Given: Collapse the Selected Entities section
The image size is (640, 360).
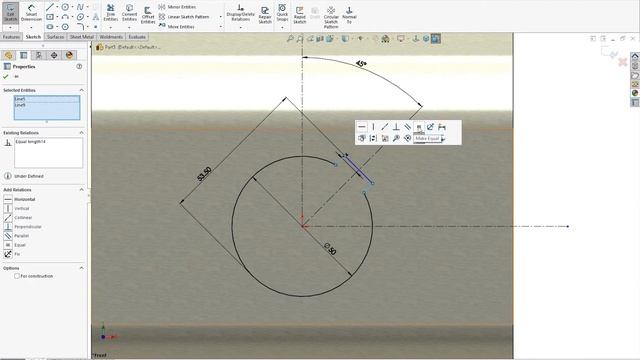Looking at the screenshot, I should [x=81, y=90].
